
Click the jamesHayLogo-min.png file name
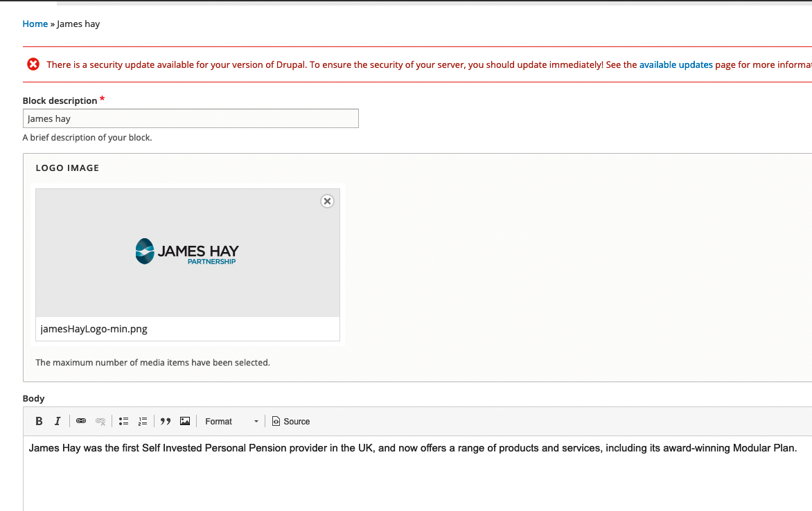click(x=94, y=329)
